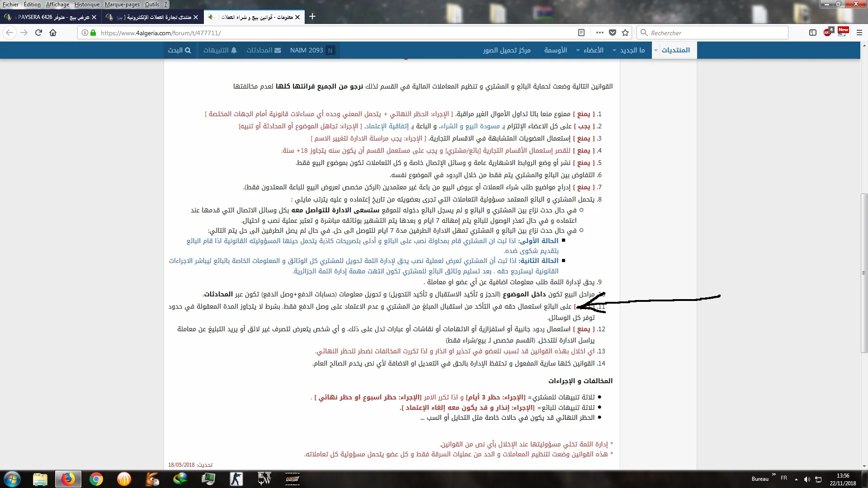Open eMule from the taskbar
Viewport: 868px width, 488px height.
151,479
